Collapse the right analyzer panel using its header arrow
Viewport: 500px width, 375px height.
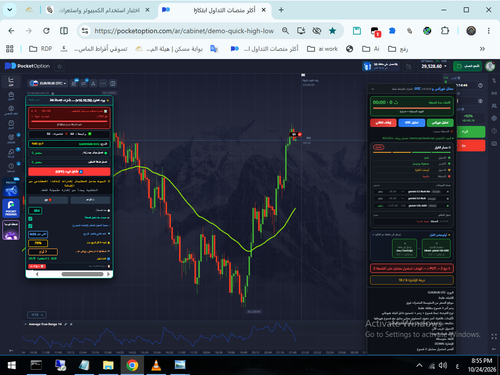(x=373, y=89)
